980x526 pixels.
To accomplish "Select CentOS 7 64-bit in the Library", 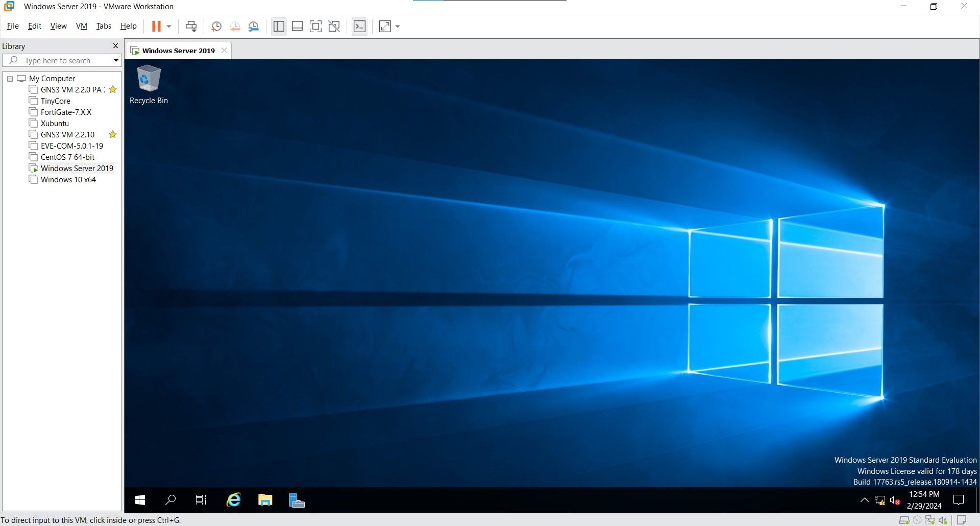I will tap(67, 157).
